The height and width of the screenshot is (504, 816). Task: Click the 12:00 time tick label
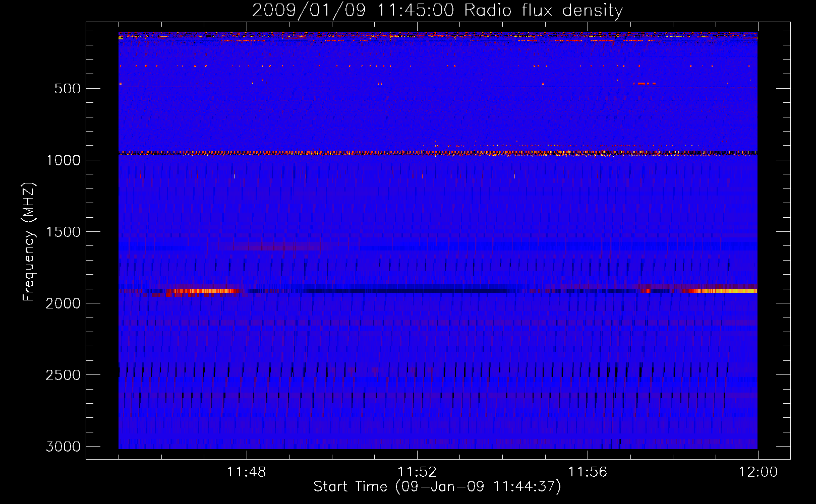(x=758, y=472)
